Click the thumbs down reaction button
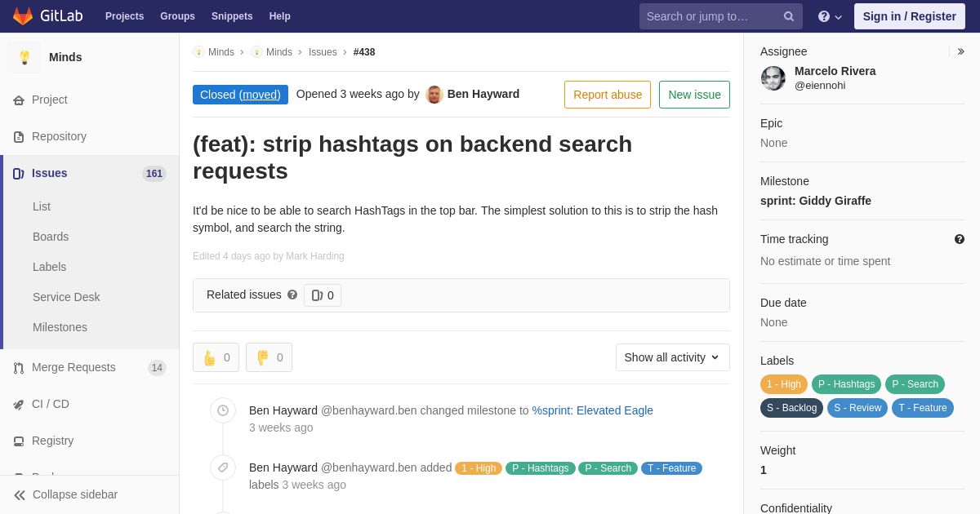Viewport: 980px width, 514px height. pyautogui.click(x=269, y=357)
